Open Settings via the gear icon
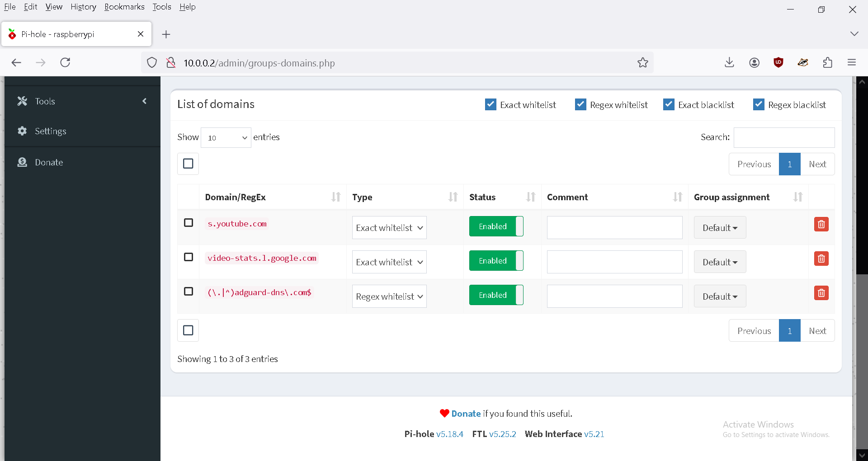This screenshot has height=461, width=868. (22, 131)
